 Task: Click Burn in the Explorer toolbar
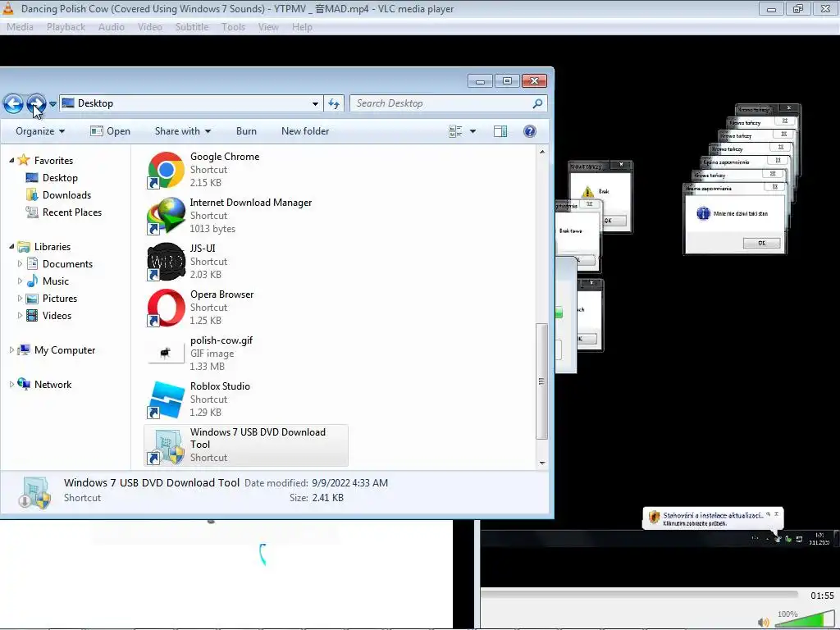click(x=246, y=131)
